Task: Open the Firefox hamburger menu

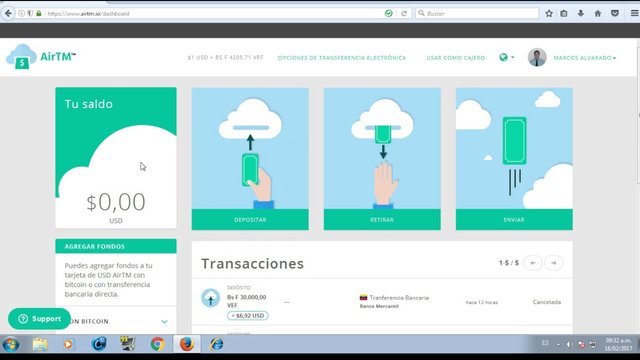Action: (x=634, y=13)
